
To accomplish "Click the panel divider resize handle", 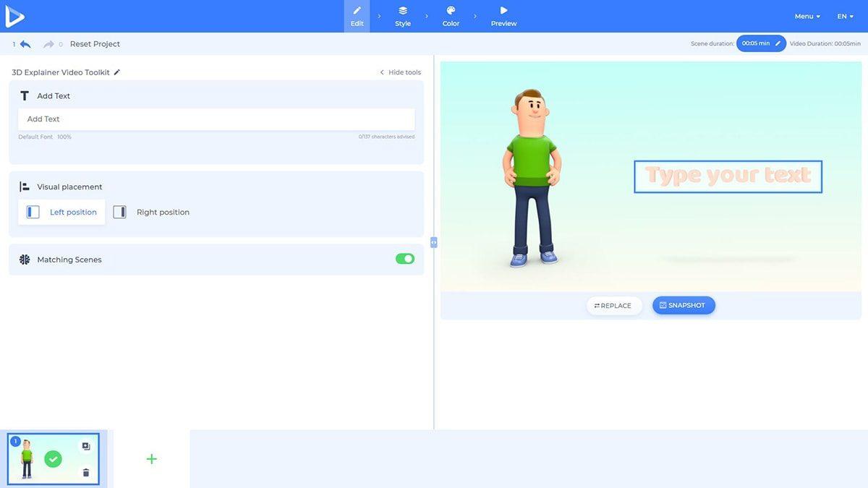I will [434, 243].
